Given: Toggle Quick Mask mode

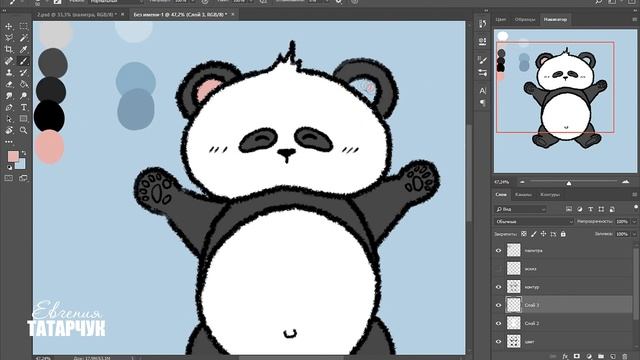Looking at the screenshot, I should [9, 178].
